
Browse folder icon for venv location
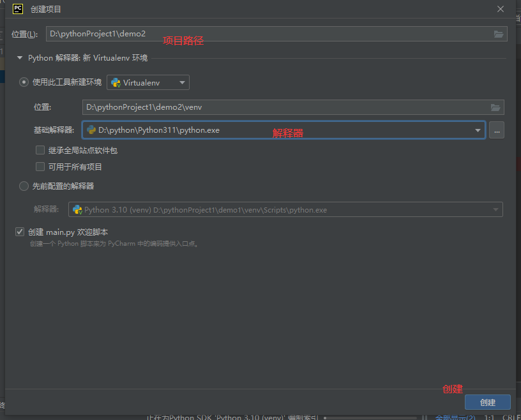[495, 107]
